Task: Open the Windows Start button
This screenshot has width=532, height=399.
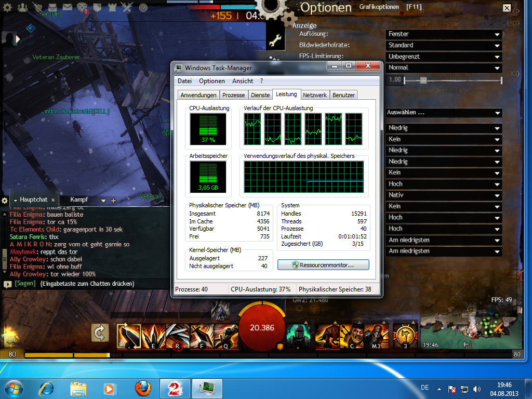Action: point(14,389)
